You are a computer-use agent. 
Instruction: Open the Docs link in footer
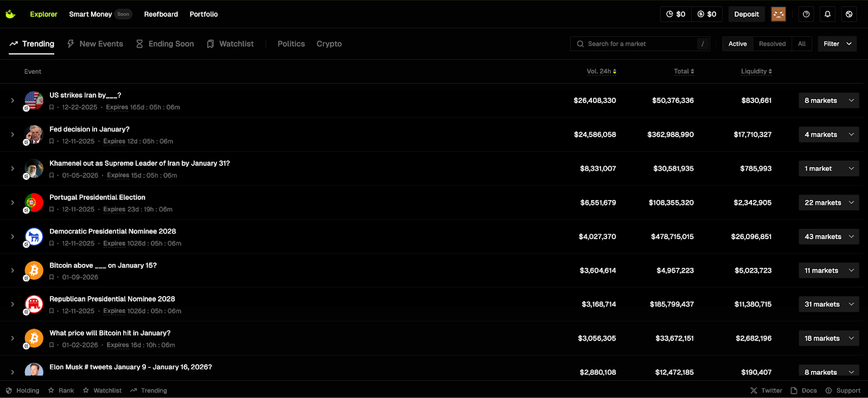804,390
